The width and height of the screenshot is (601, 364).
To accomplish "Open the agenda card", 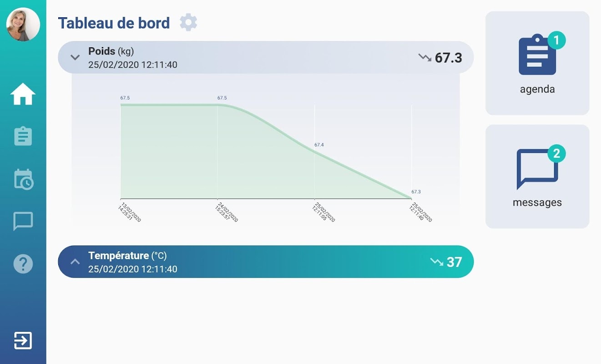I will pyautogui.click(x=537, y=63).
